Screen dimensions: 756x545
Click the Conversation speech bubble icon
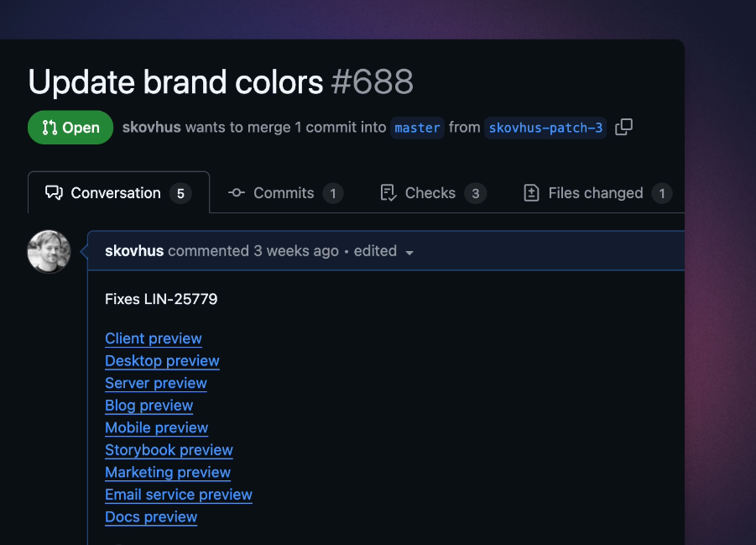(x=54, y=192)
